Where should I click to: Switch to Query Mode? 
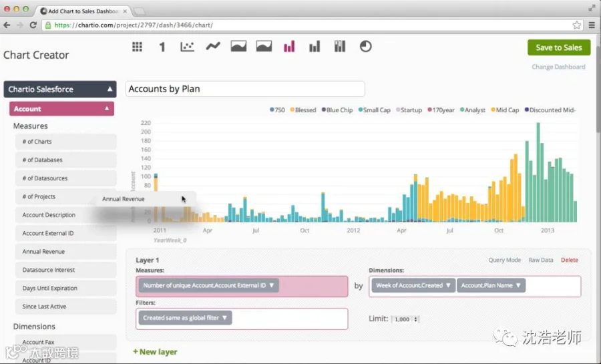504,260
